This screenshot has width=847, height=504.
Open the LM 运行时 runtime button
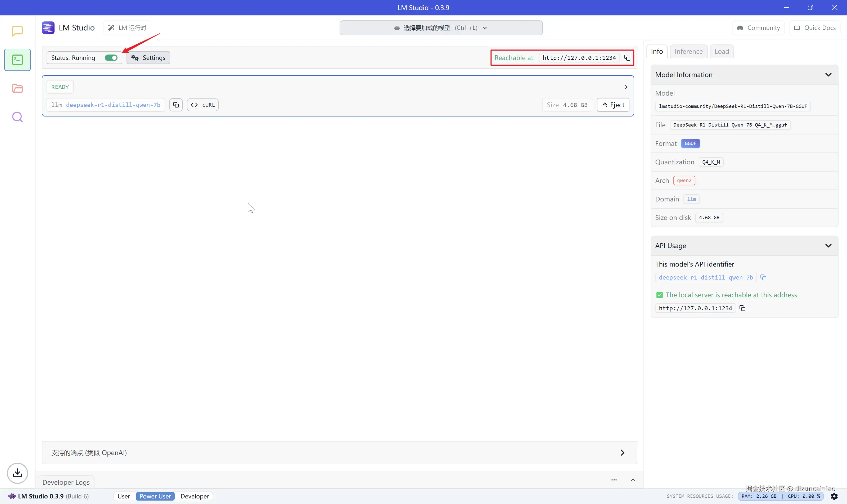[x=127, y=28]
